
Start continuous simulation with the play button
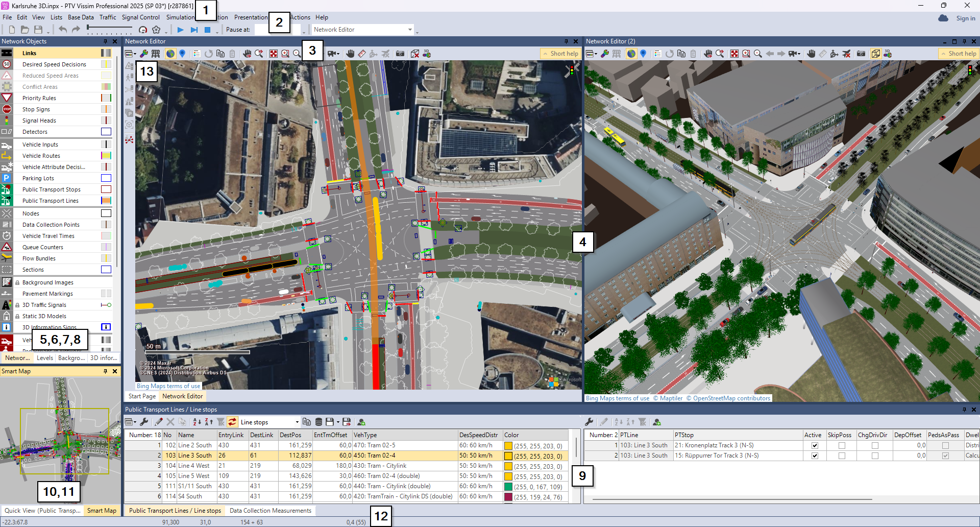click(180, 30)
